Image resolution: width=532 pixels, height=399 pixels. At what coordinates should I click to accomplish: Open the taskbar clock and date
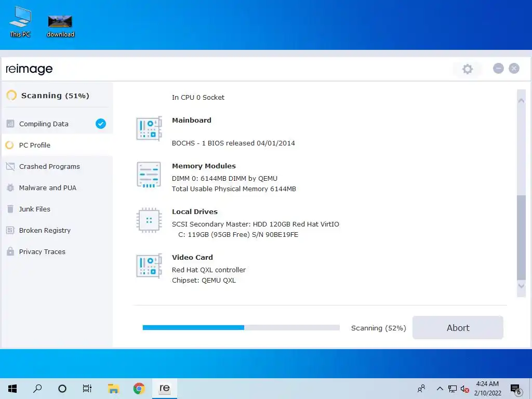[487, 389]
